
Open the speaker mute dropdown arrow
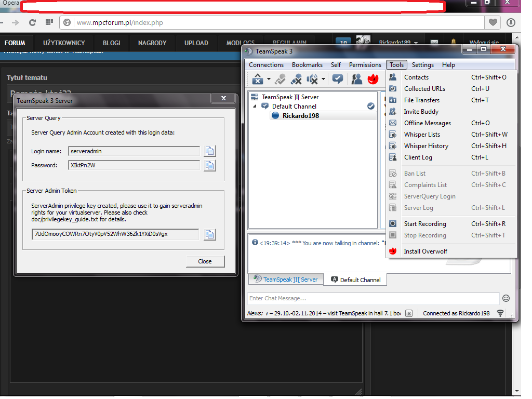323,79
